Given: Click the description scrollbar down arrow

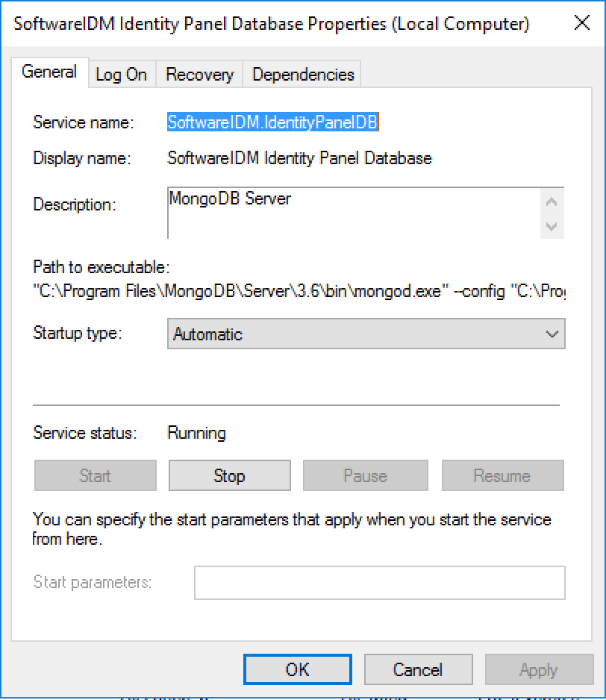Looking at the screenshot, I should pos(552,226).
